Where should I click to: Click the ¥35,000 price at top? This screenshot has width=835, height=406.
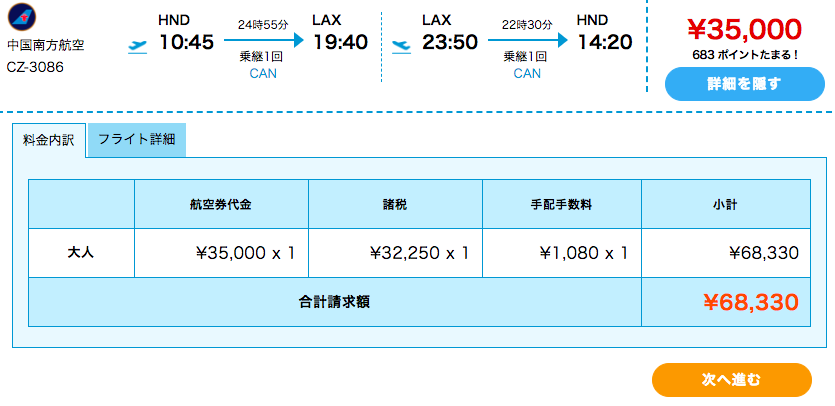[744, 29]
